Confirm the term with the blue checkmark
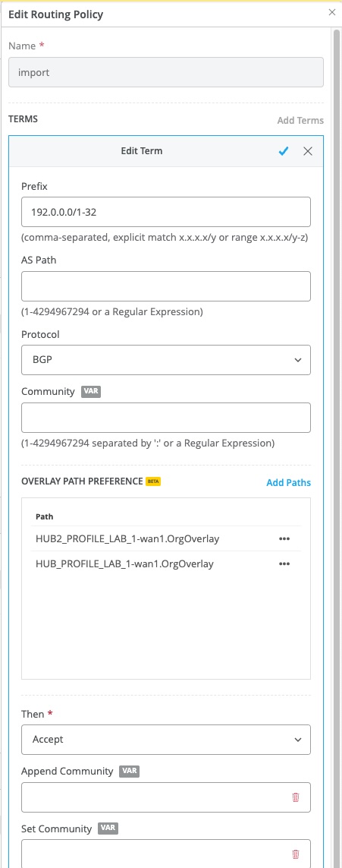This screenshot has height=868, width=342. click(x=284, y=151)
